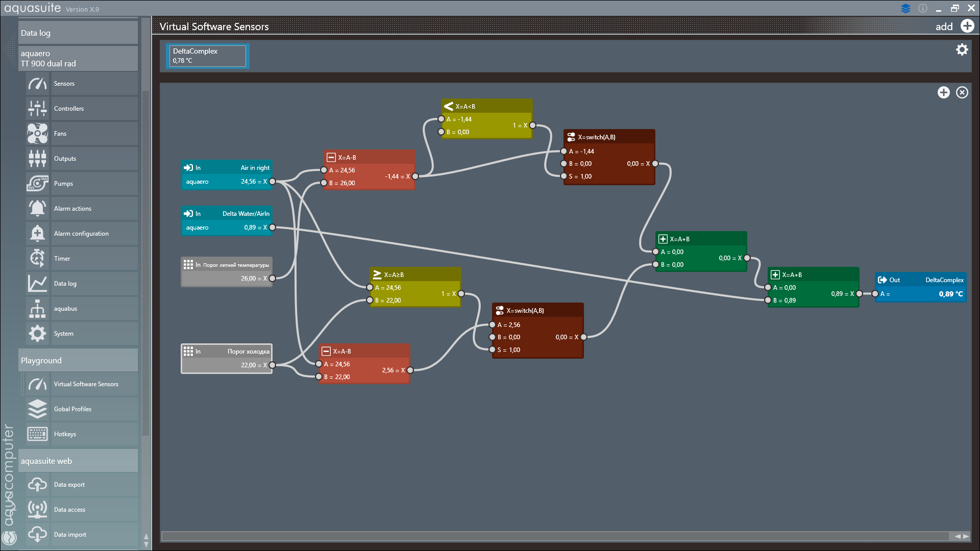Click the profiles layers icon in title bar
This screenshot has height=551, width=980.
point(905,9)
